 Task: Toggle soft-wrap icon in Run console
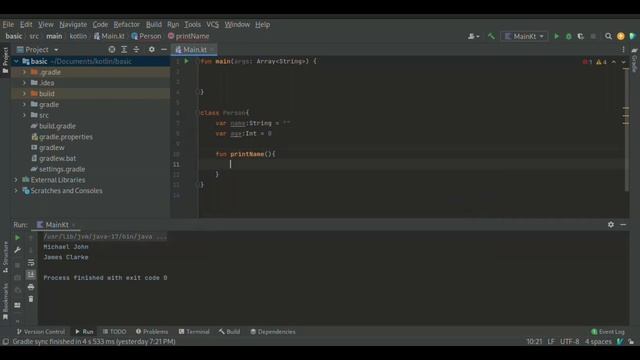[31, 262]
